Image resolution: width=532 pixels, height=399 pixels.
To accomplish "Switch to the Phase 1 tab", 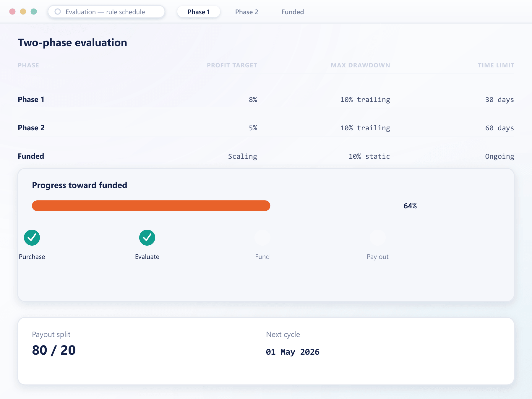I will point(199,12).
